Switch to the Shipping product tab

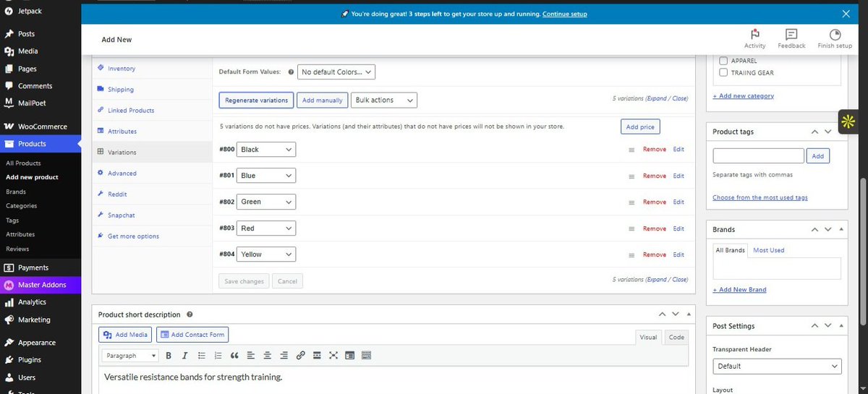(x=121, y=90)
